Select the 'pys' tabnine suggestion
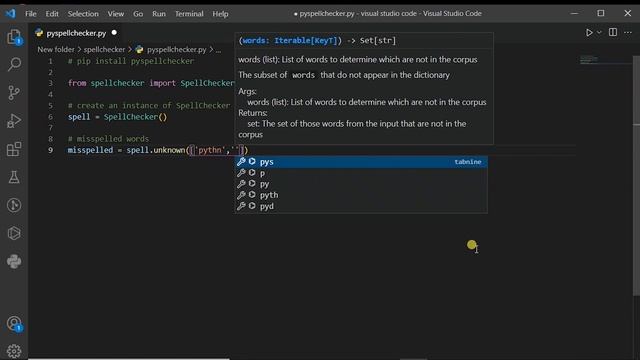 (x=361, y=162)
